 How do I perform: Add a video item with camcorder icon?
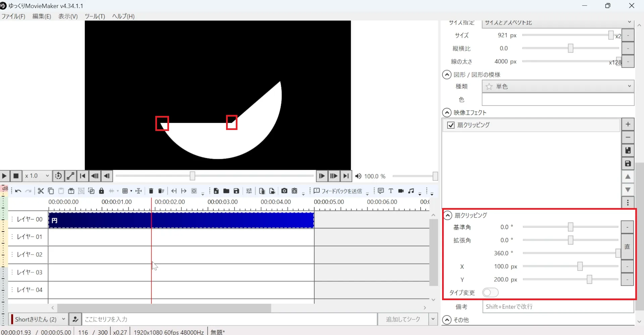pos(401,191)
